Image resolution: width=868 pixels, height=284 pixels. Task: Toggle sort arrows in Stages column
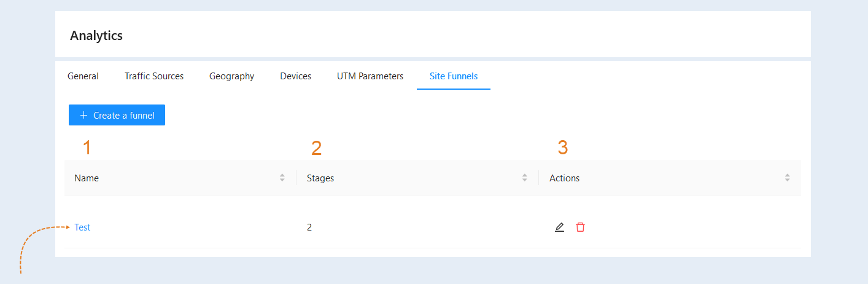pyautogui.click(x=525, y=178)
